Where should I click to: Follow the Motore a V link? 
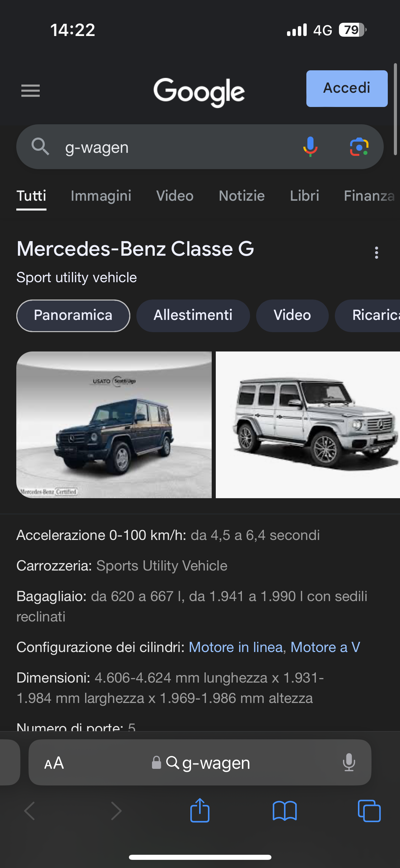(325, 647)
